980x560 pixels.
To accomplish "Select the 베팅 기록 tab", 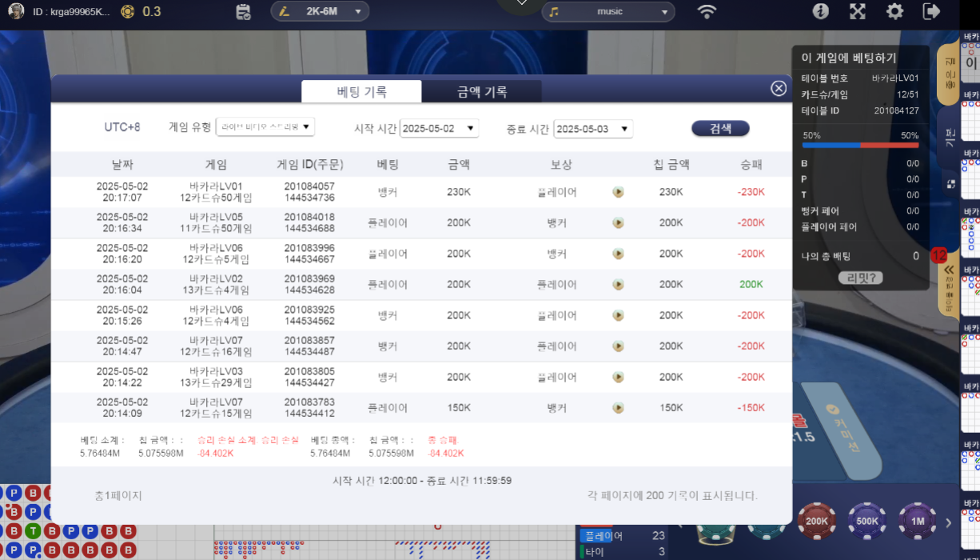I will coord(361,92).
